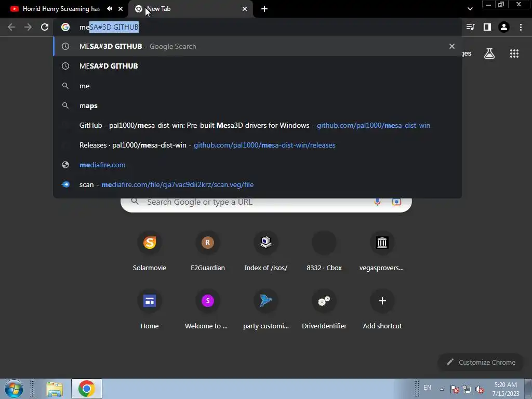Open Releases pal1000/mesa-dist-win suggestion
This screenshot has width=532, height=399.
pyautogui.click(x=258, y=145)
